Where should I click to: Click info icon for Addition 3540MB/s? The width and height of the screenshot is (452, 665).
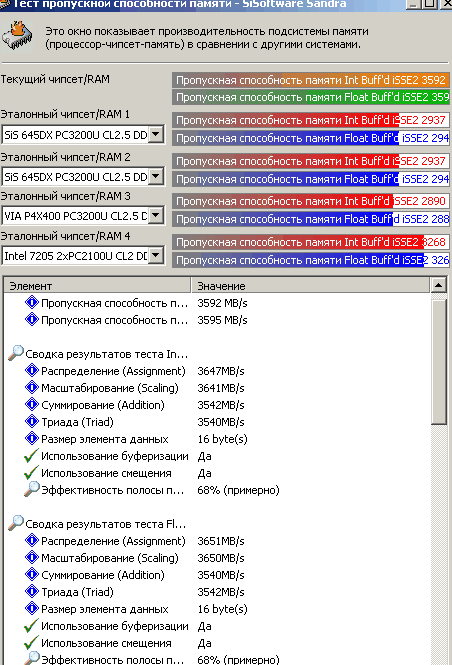pos(32,575)
